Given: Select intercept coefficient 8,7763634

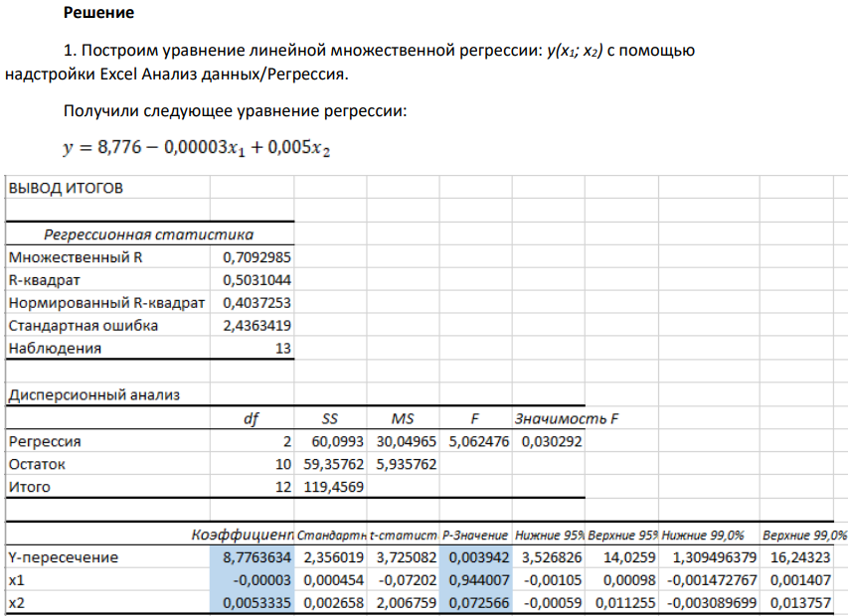Looking at the screenshot, I should (x=256, y=557).
